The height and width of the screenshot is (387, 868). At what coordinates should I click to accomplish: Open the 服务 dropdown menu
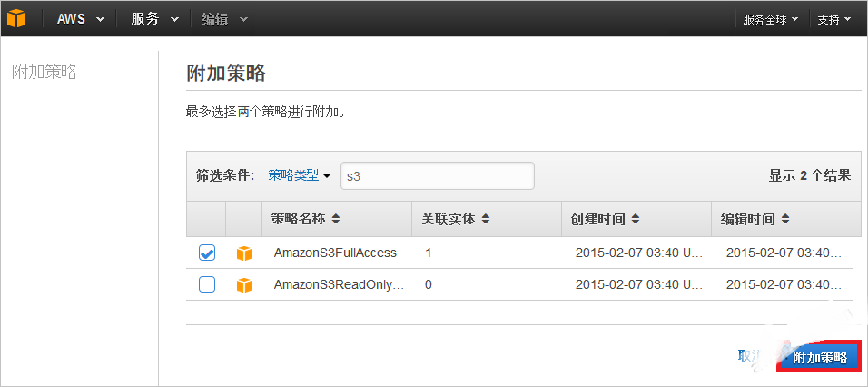pos(155,19)
